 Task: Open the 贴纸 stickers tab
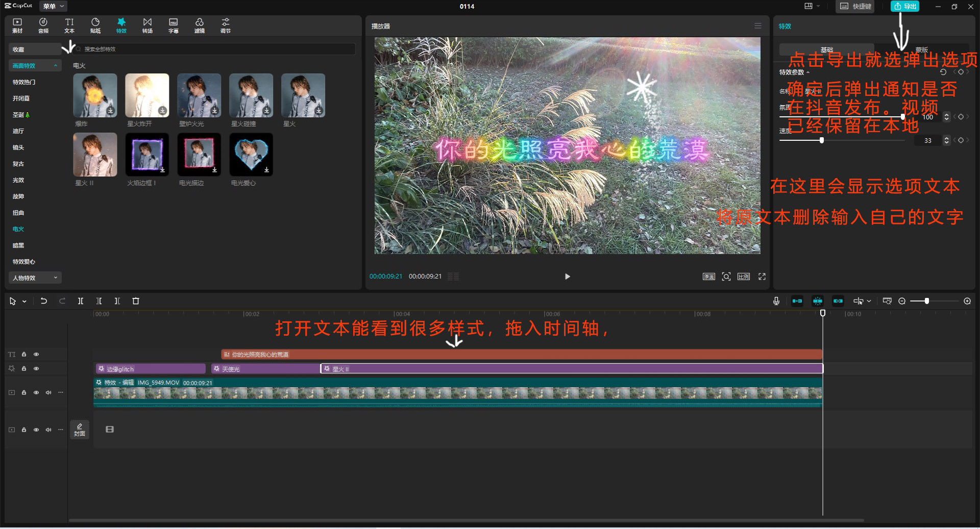(95, 26)
